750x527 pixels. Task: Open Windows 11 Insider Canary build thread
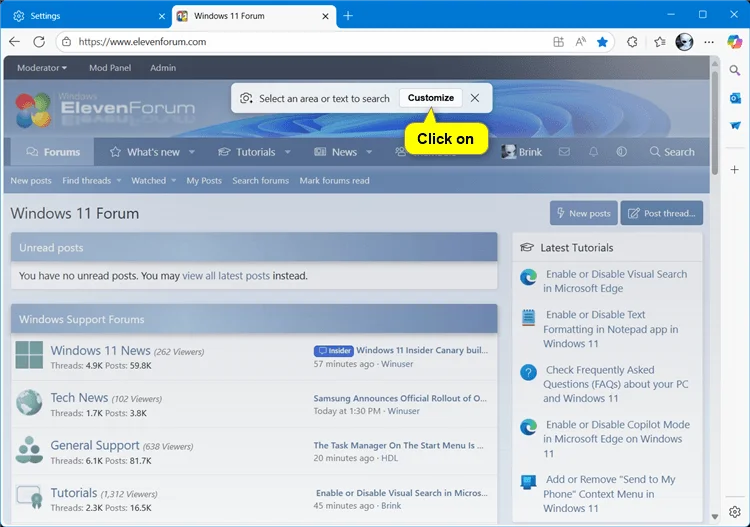[x=422, y=350]
